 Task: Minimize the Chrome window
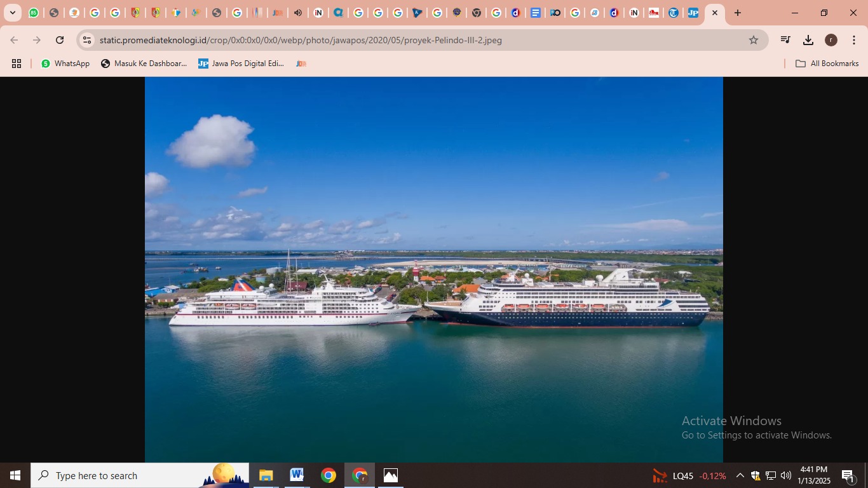[x=795, y=13]
